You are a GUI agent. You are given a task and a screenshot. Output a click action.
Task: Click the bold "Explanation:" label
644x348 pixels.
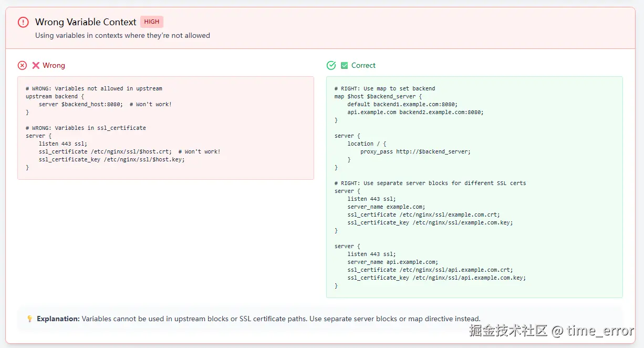pos(58,319)
